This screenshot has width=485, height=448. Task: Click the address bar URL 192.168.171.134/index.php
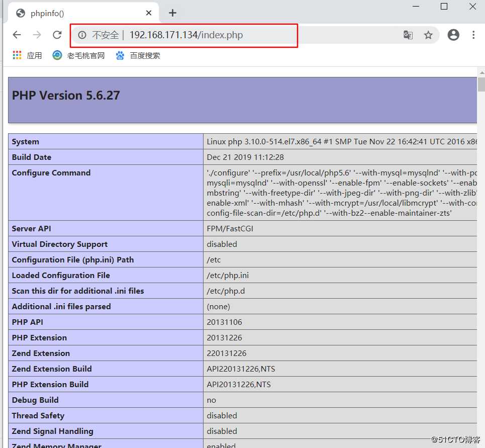coord(186,35)
